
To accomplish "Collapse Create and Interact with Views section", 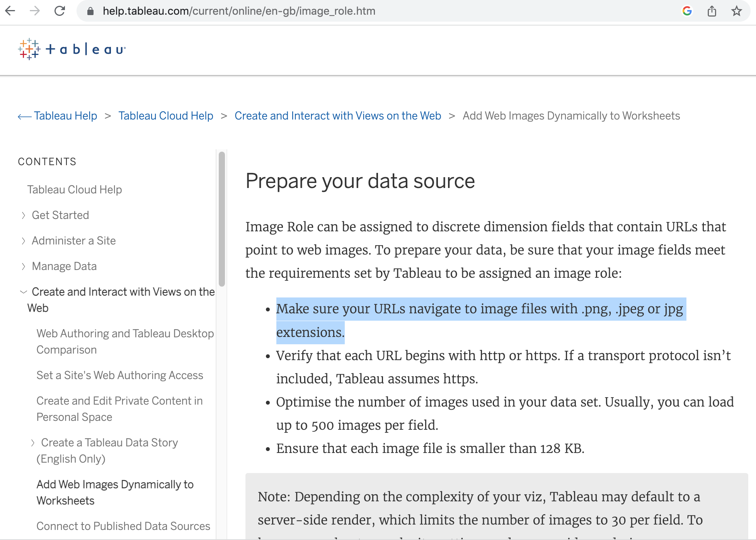I will point(23,292).
